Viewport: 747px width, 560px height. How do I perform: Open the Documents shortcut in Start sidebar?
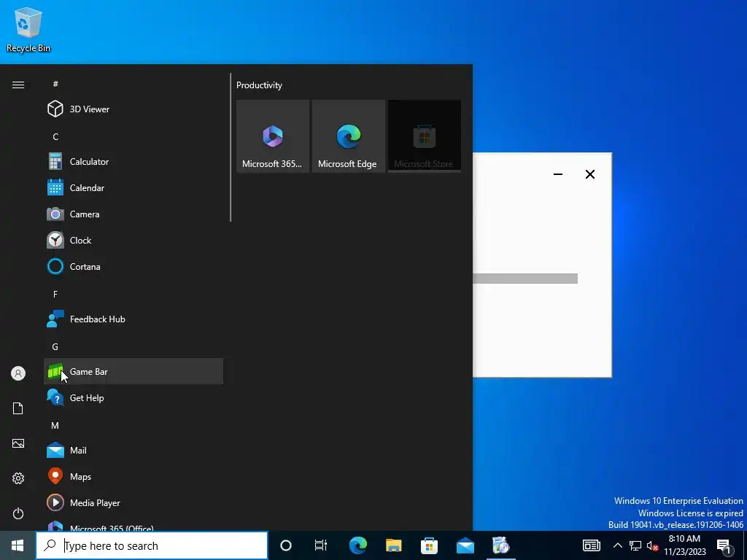click(x=18, y=408)
